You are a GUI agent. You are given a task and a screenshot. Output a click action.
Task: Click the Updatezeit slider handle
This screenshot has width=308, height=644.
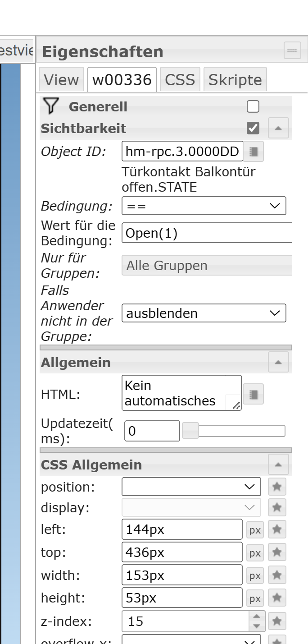click(x=190, y=431)
